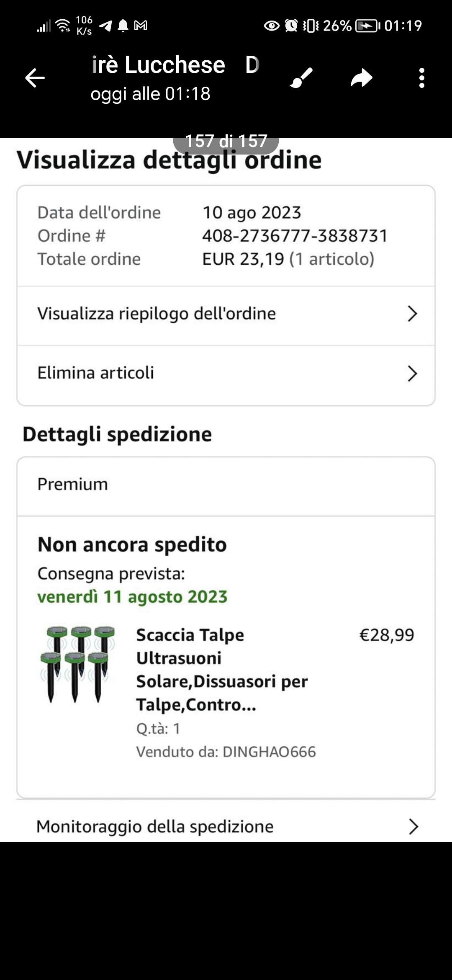Tap the battery charging icon
The height and width of the screenshot is (980, 452).
click(x=367, y=26)
